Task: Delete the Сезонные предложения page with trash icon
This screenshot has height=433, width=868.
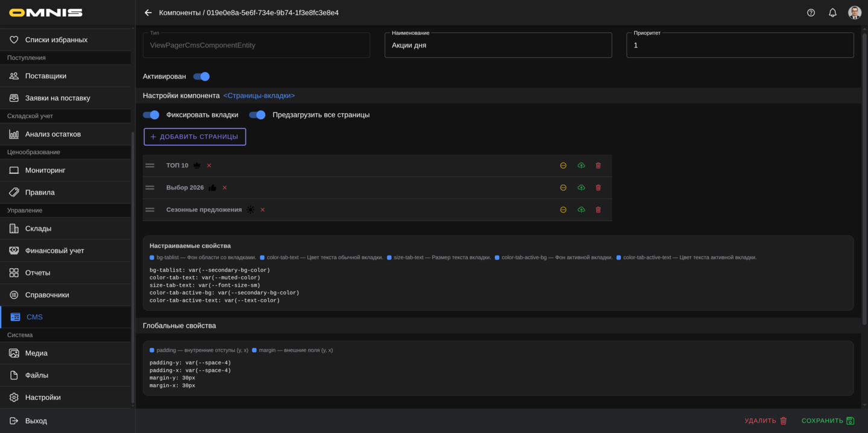Action: [x=598, y=210]
